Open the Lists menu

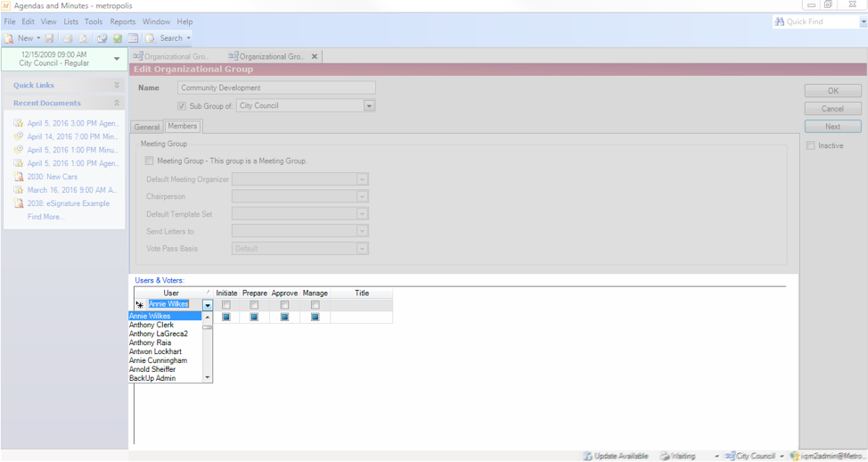[x=71, y=21]
